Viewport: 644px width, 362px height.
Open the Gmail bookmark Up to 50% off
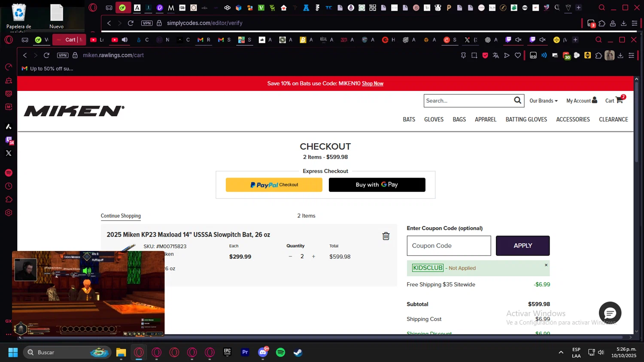(47, 69)
